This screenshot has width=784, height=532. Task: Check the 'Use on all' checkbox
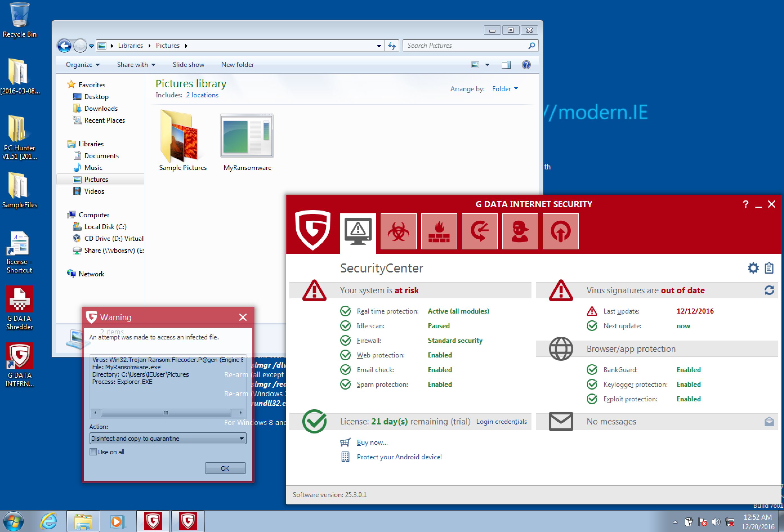[x=93, y=452]
